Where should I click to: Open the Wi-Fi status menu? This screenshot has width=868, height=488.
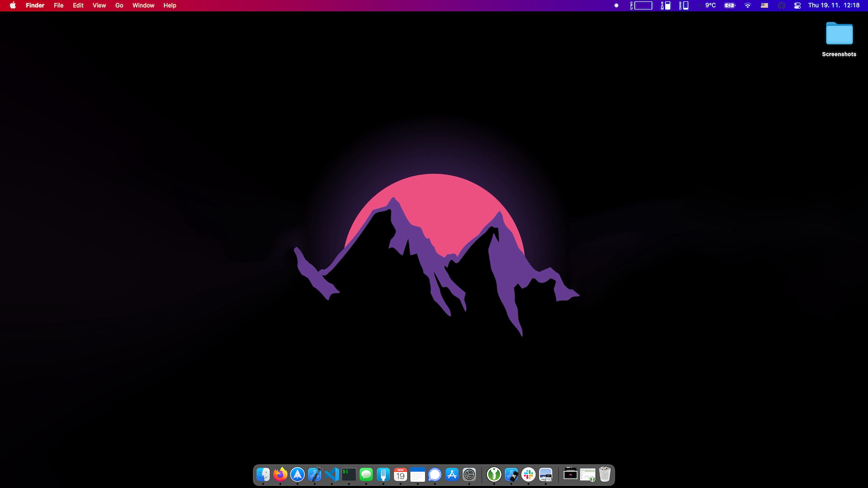(x=748, y=5)
